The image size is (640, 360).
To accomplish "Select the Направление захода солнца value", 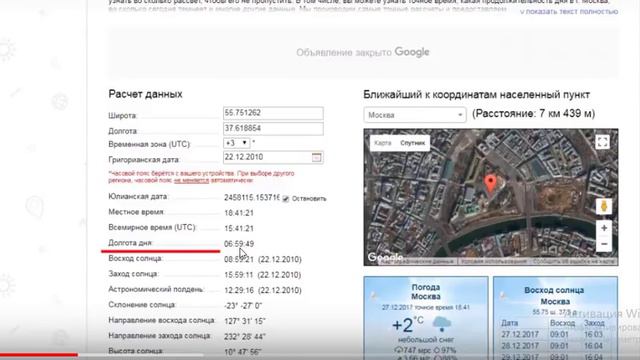I will coord(244,337).
